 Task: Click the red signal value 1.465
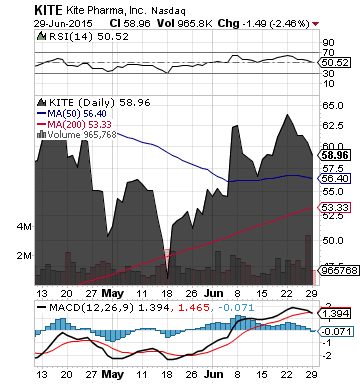coord(194,307)
